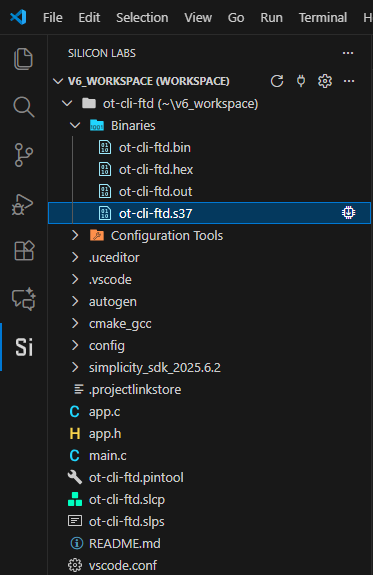Image resolution: width=373 pixels, height=575 pixels.
Task: Click the SILICON LABS panel title
Action: (102, 53)
